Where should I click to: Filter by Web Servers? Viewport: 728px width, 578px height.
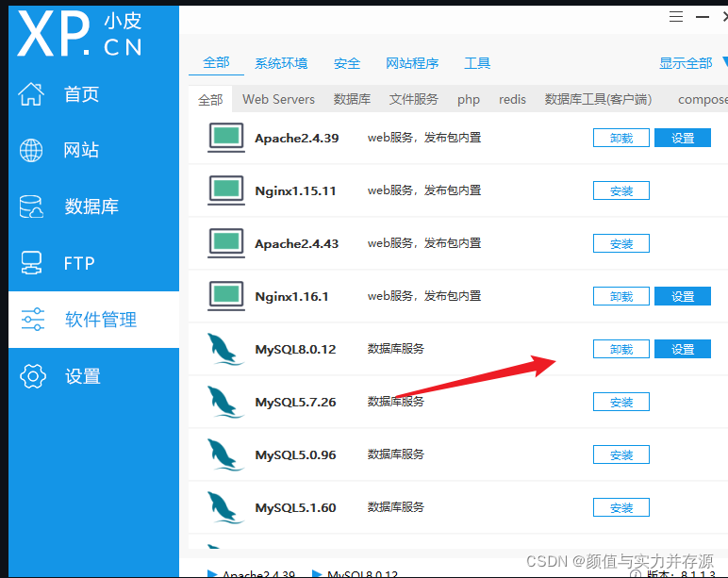tap(278, 99)
